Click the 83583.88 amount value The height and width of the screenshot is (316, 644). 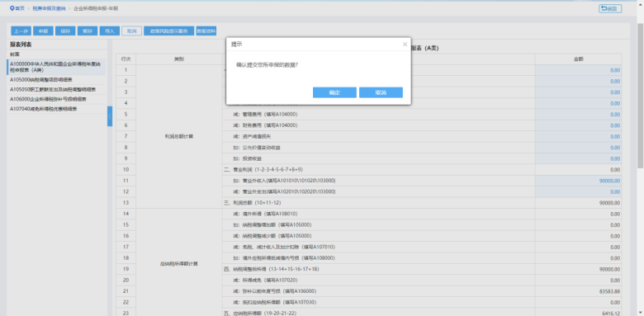(x=609, y=291)
